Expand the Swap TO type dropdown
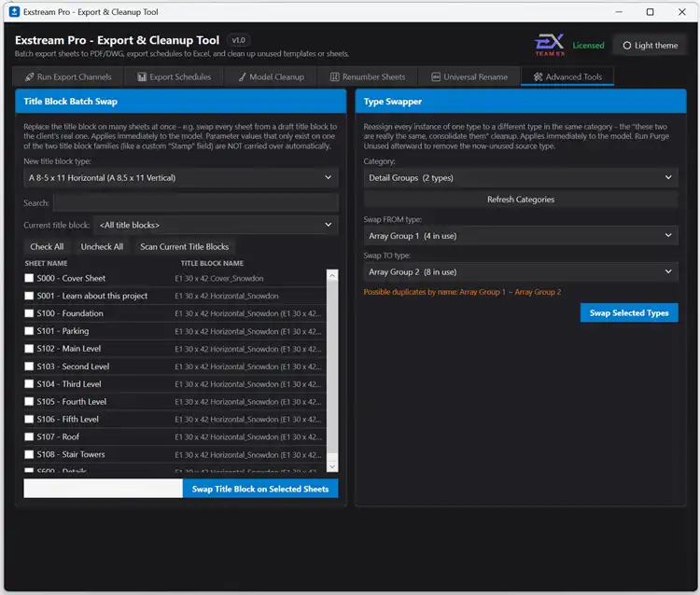Screen dimensions: 700x595 point(521,271)
